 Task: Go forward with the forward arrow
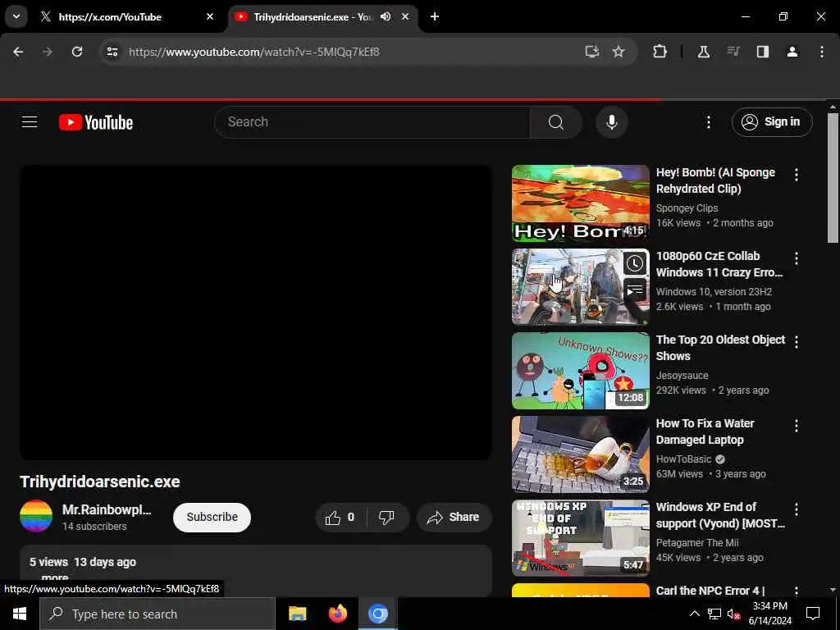point(47,52)
